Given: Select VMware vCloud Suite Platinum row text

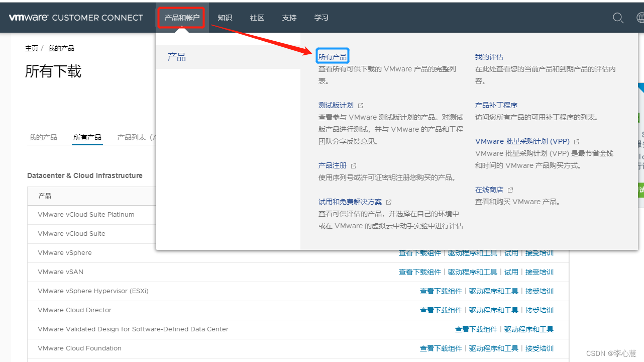Looking at the screenshot, I should 86,215.
